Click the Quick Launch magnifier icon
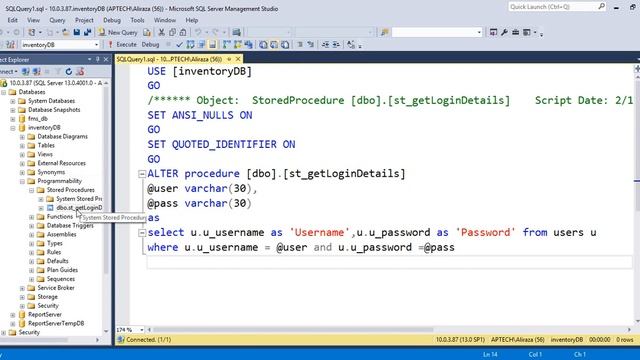 point(601,7)
